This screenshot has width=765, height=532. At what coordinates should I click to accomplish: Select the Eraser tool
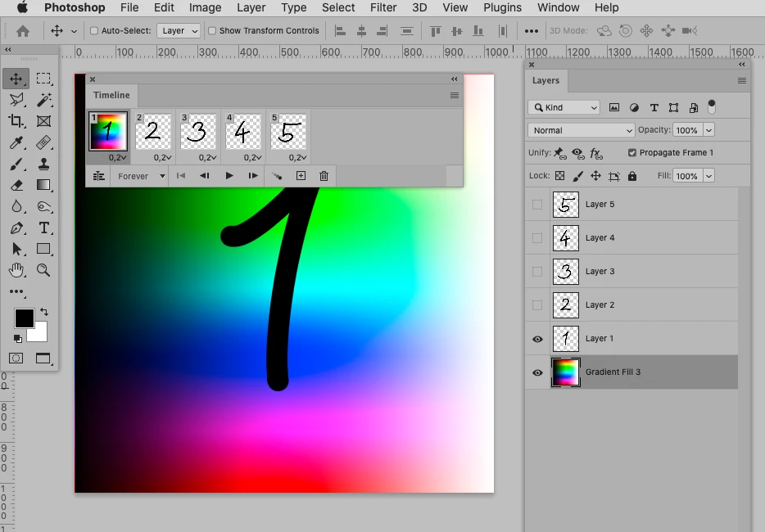[x=16, y=185]
